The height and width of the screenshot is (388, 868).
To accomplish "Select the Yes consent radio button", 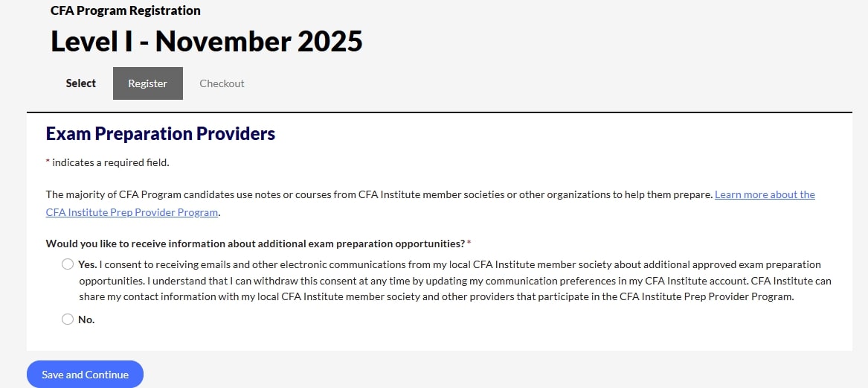I will coord(68,264).
